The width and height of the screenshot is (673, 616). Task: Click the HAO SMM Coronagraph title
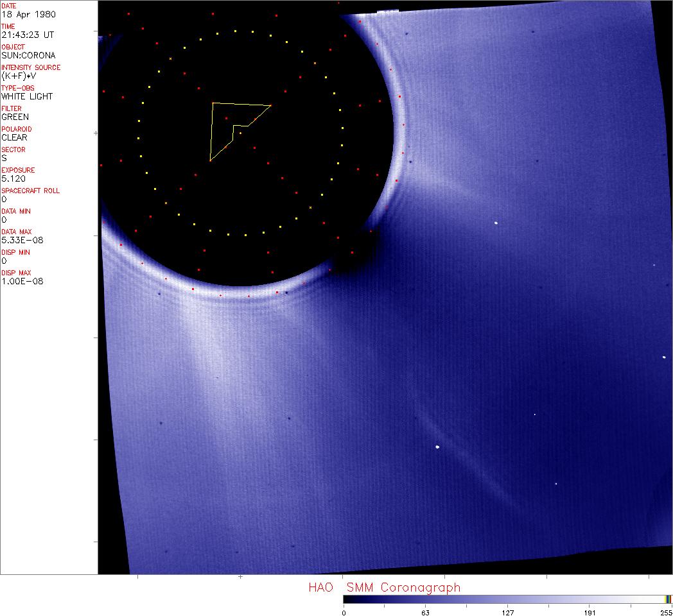(x=384, y=588)
